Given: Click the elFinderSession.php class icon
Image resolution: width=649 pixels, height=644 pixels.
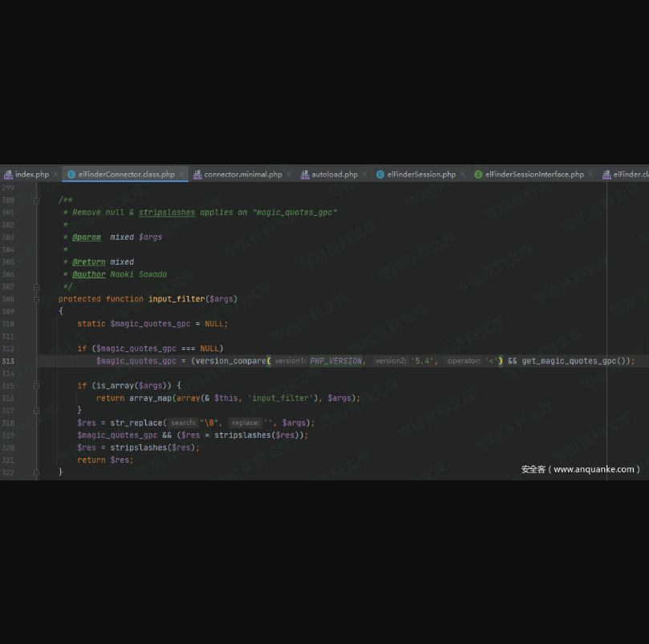Looking at the screenshot, I should [x=380, y=174].
